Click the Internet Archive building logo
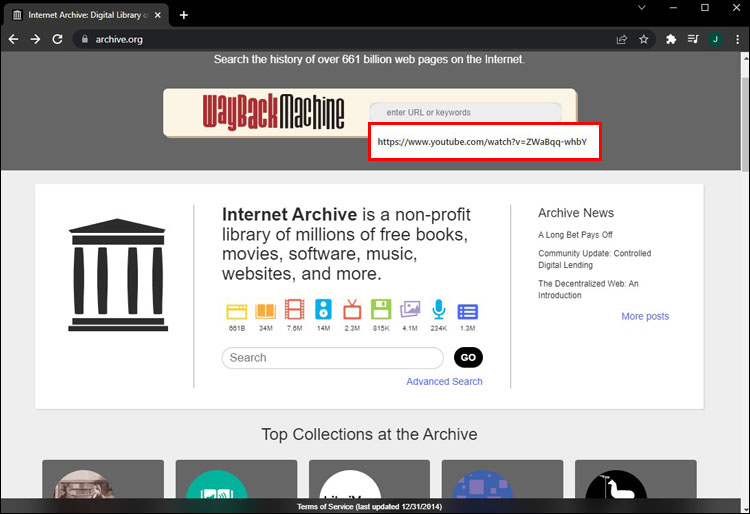Screen dimensions: 750x514 (x=118, y=275)
